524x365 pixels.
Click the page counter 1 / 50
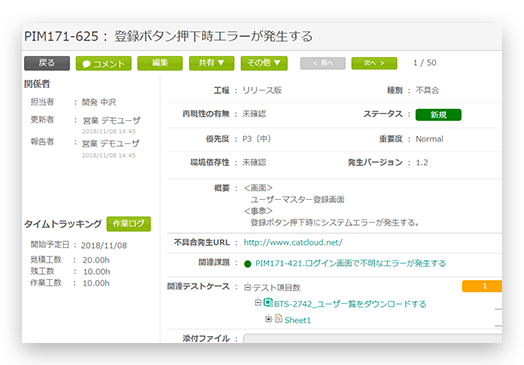[425, 63]
